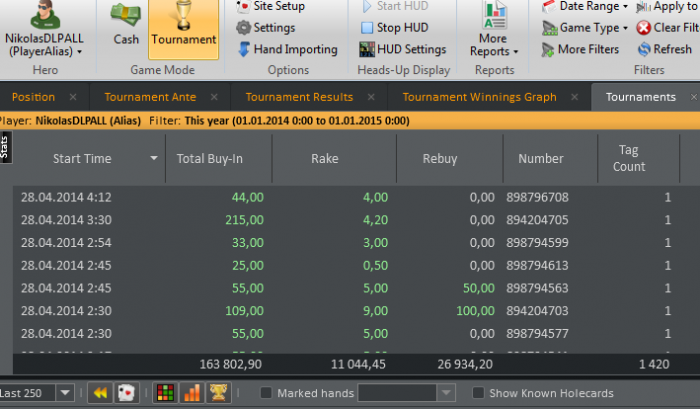Open Site Setup options
Image resolution: width=700 pixels, height=409 pixels.
tap(271, 6)
